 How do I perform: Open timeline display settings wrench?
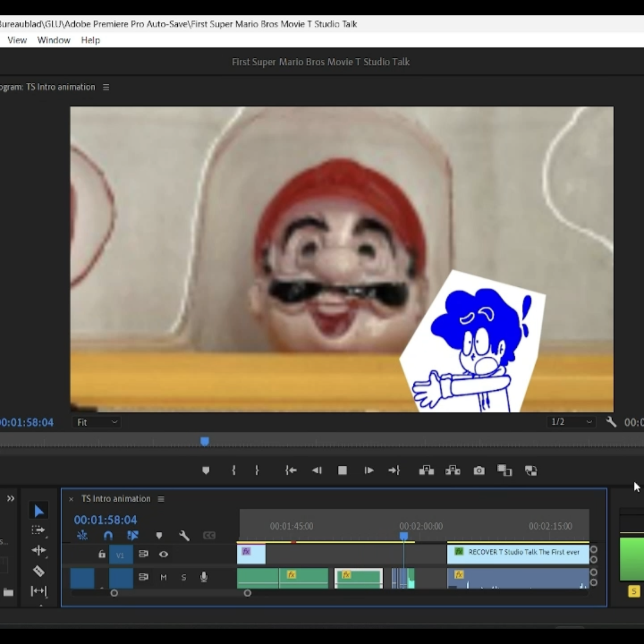click(x=184, y=535)
